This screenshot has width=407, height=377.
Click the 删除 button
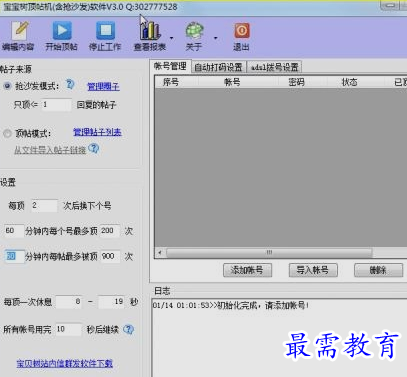pyautogui.click(x=378, y=270)
